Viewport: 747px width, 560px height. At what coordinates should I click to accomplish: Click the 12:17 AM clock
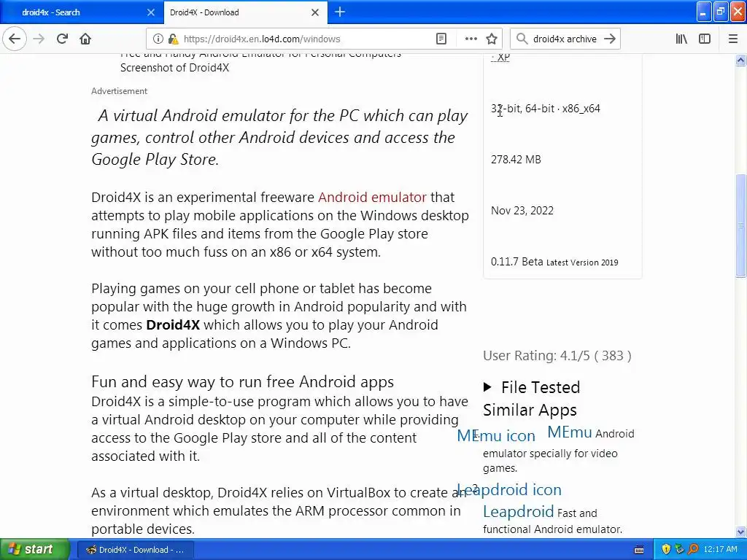pos(720,549)
